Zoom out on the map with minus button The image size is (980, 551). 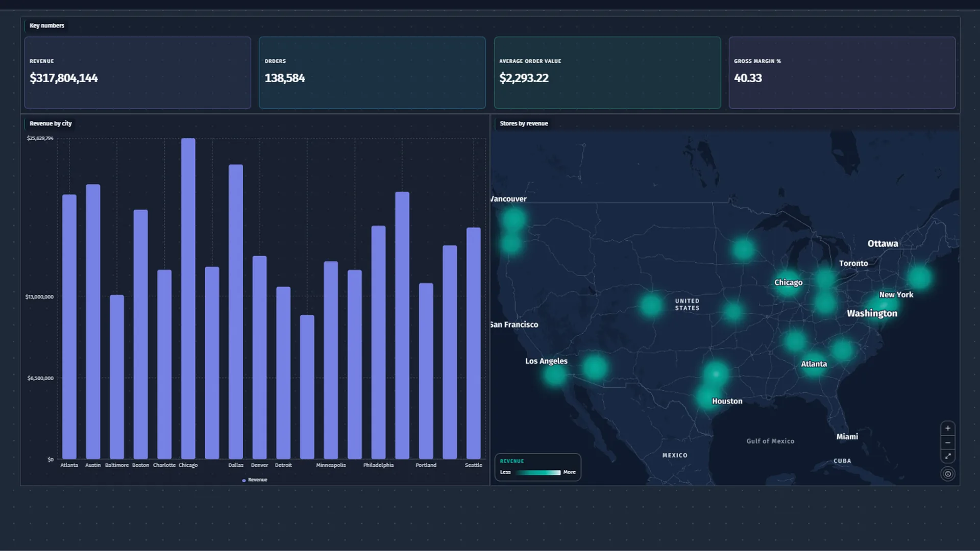[947, 442]
